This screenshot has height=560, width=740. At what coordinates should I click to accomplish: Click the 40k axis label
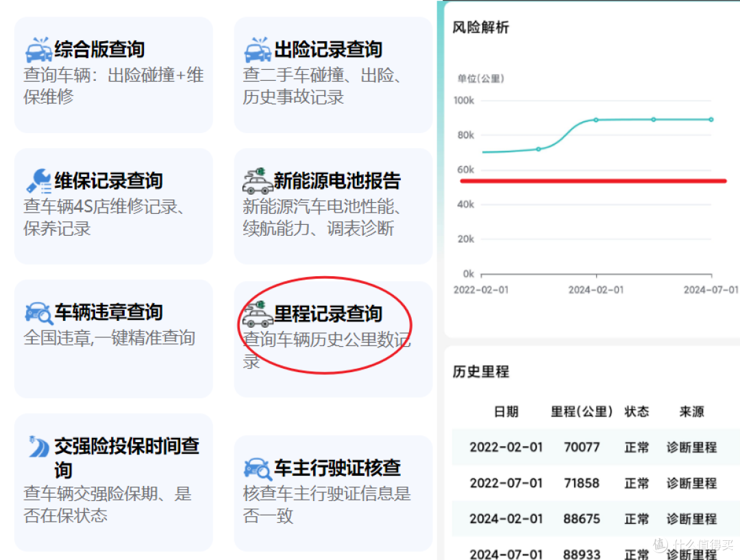466,204
